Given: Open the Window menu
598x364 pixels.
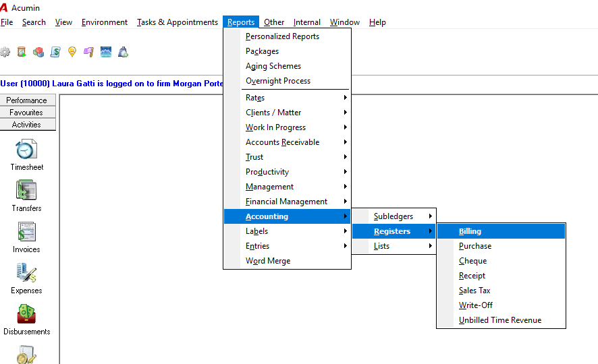Looking at the screenshot, I should pos(345,22).
